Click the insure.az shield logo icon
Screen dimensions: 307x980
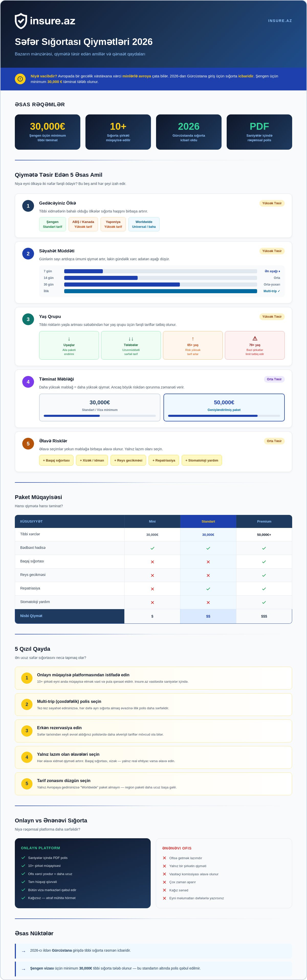coord(21,21)
